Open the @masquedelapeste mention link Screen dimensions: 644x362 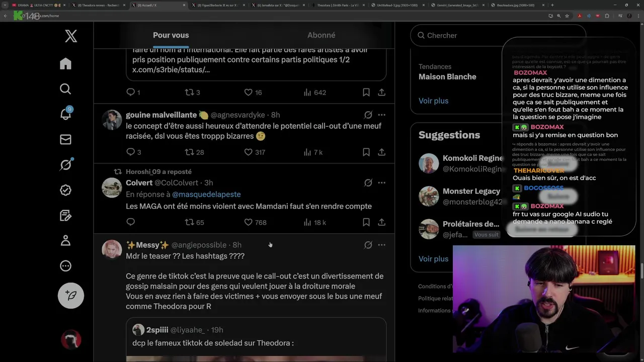click(206, 194)
